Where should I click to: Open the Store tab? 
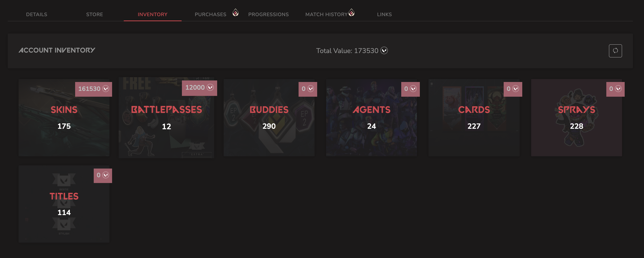point(94,14)
